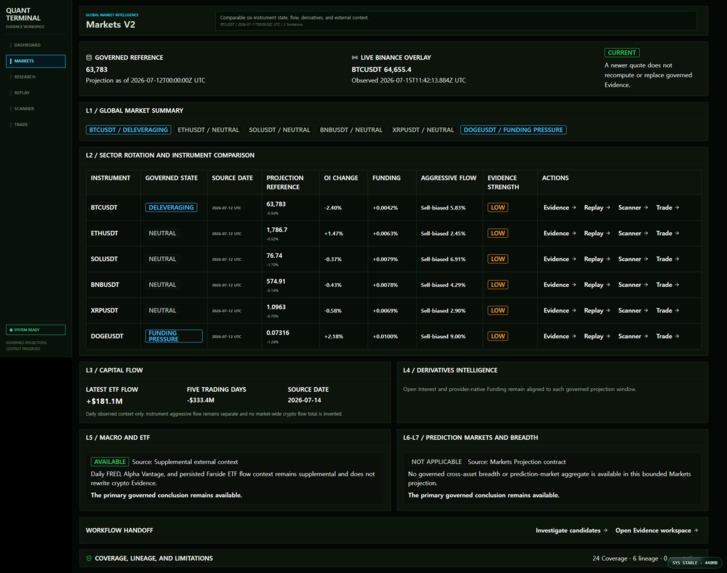Open Evidence link for DOGEUSDT row
Viewport: 727px width, 573px height.
[x=560, y=336]
